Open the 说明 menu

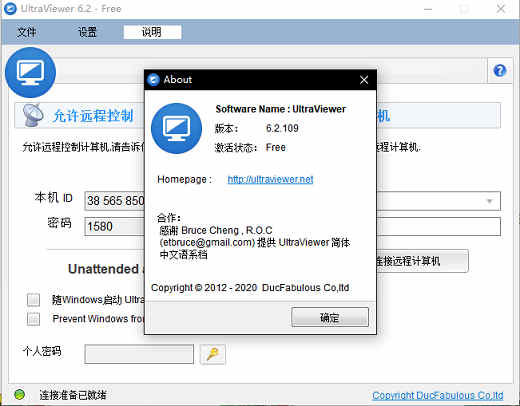coord(152,32)
